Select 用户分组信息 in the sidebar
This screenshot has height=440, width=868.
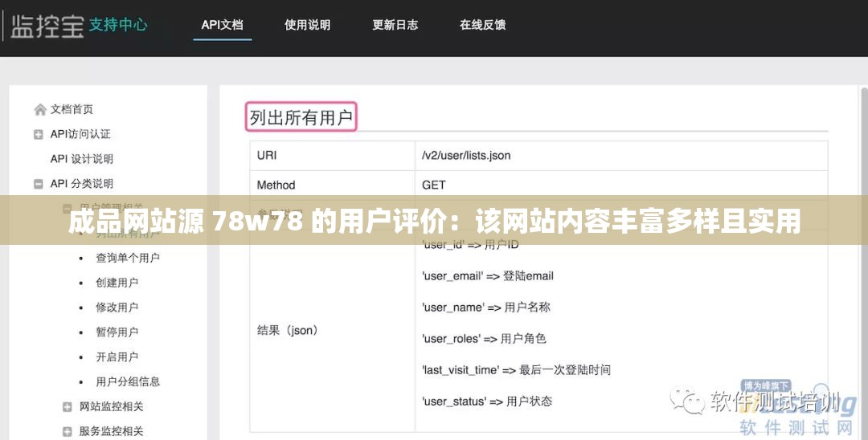(128, 382)
